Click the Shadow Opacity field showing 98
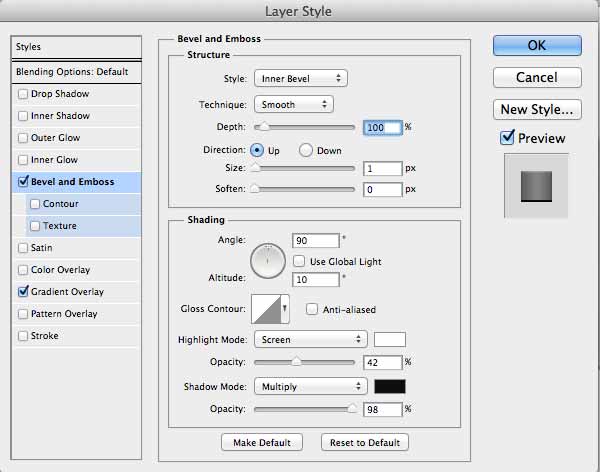 click(x=383, y=410)
